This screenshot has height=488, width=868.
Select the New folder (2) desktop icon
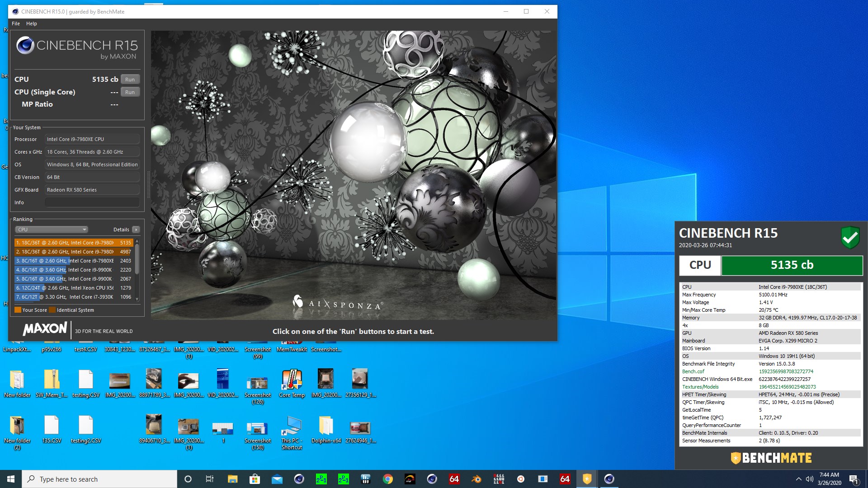[17, 432]
